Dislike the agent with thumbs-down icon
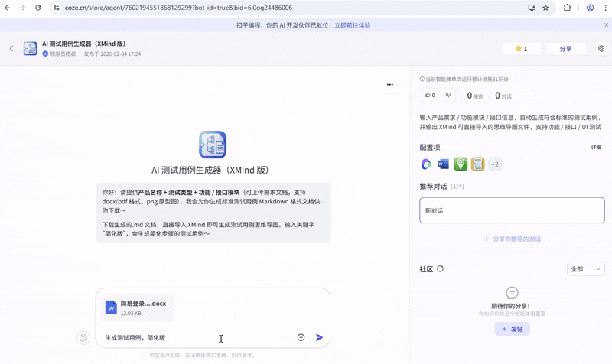Screen dimensions: 612x364 point(448,95)
